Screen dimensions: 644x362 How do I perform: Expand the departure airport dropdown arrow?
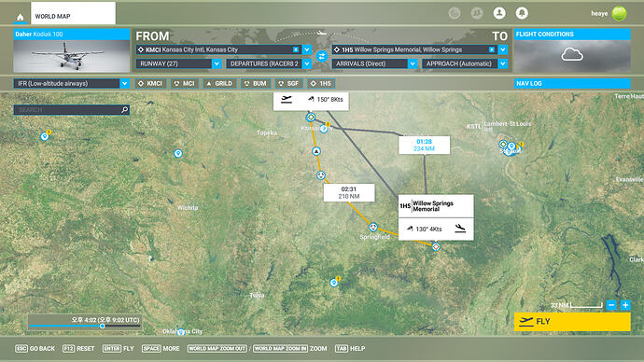(307, 49)
